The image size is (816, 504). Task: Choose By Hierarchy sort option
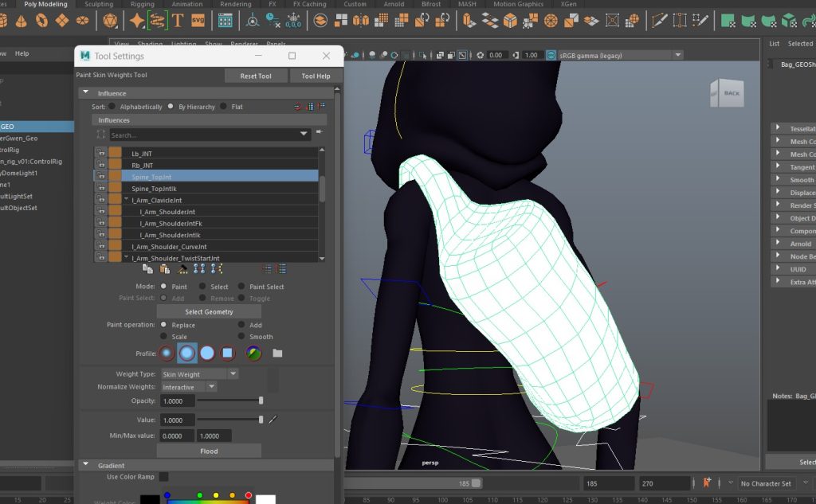[x=171, y=107]
